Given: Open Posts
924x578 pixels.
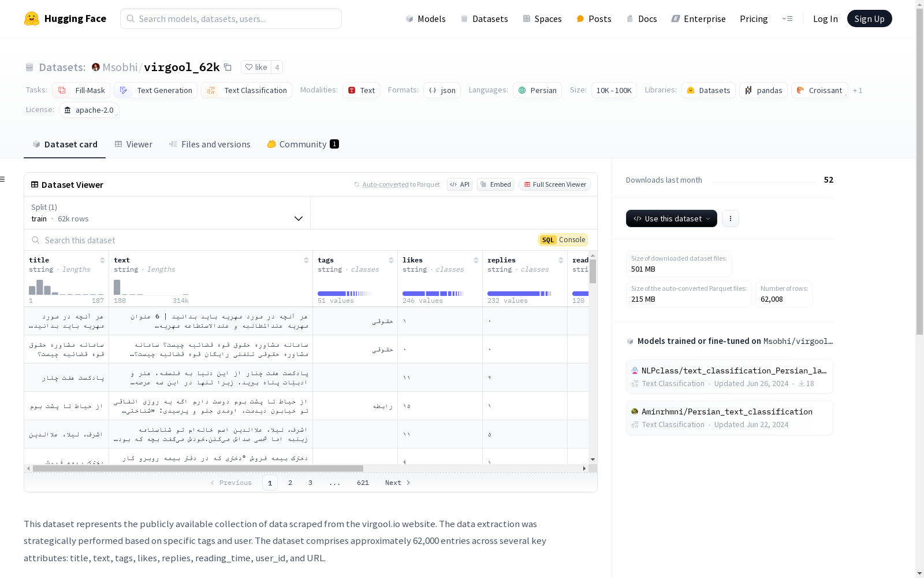Looking at the screenshot, I should 594,18.
